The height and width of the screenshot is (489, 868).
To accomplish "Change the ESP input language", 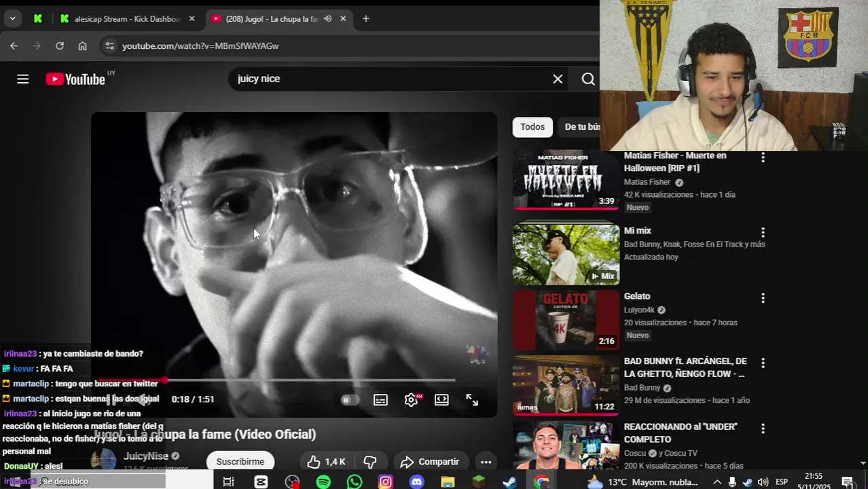I will tap(782, 482).
